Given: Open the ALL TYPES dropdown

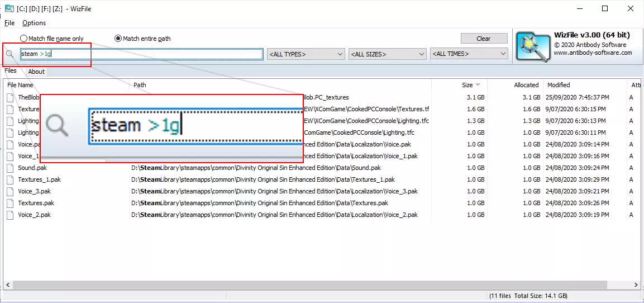Looking at the screenshot, I should pyautogui.click(x=306, y=54).
